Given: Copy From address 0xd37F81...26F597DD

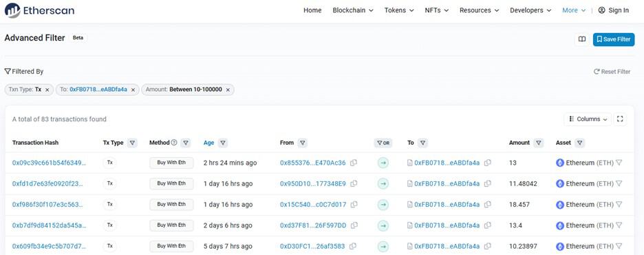Looking at the screenshot, I should (354, 225).
